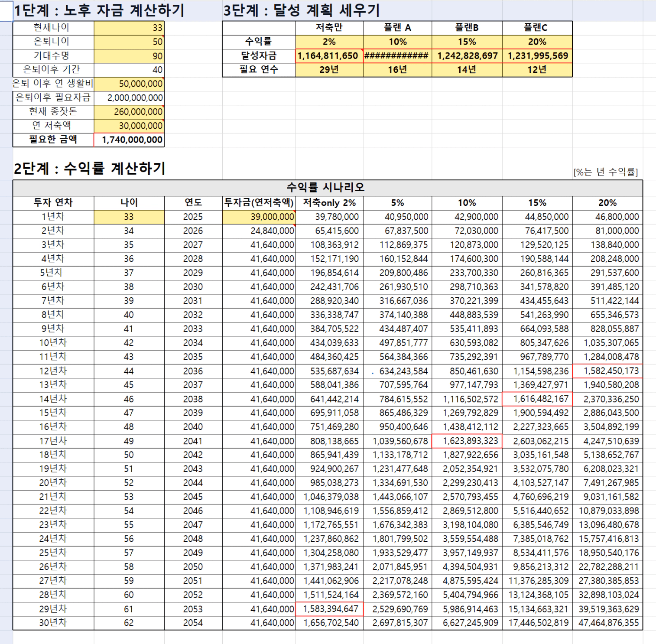The height and width of the screenshot is (644, 656).
Task: Select the 12년차 row label
Action: pyautogui.click(x=53, y=371)
